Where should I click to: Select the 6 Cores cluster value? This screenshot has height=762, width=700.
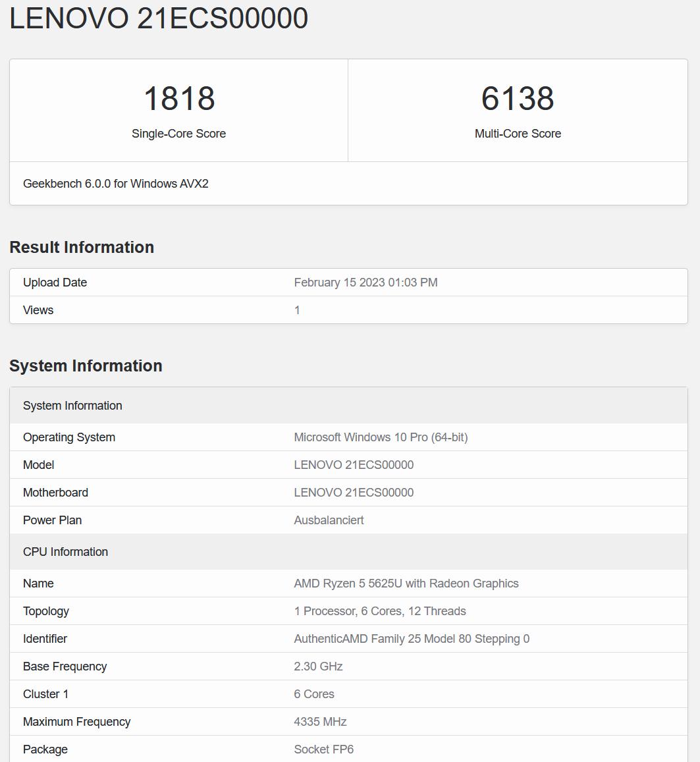[x=314, y=694]
